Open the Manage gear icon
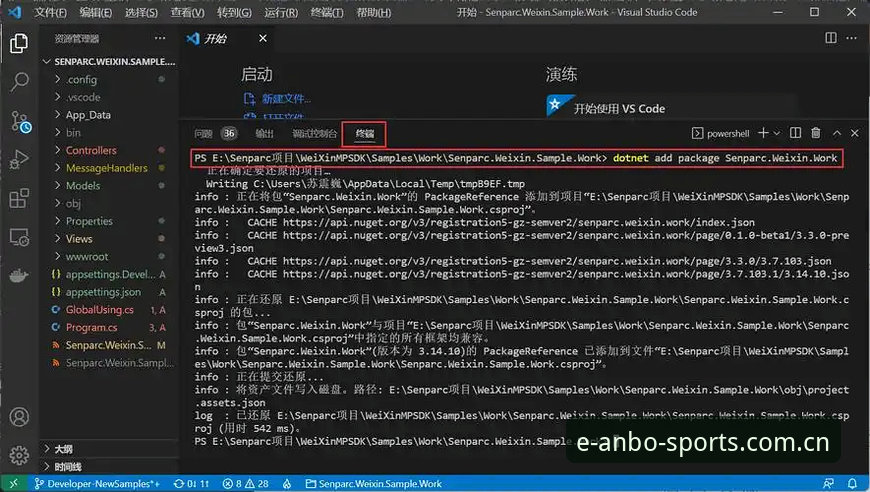This screenshot has height=492, width=870. pos(19,455)
